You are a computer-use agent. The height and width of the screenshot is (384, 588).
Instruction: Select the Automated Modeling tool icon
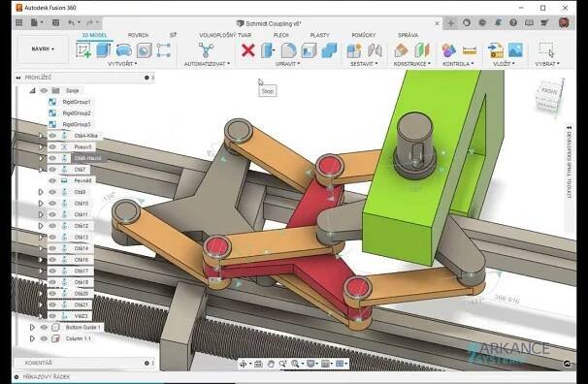click(206, 50)
